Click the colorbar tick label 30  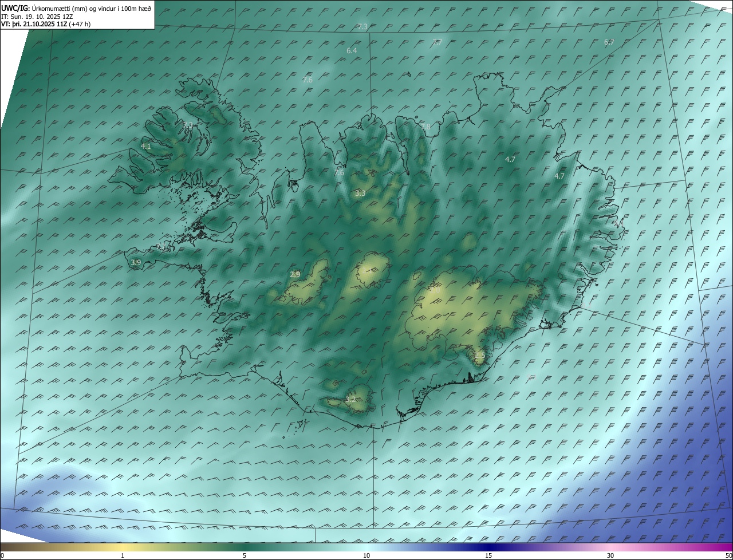(x=610, y=556)
